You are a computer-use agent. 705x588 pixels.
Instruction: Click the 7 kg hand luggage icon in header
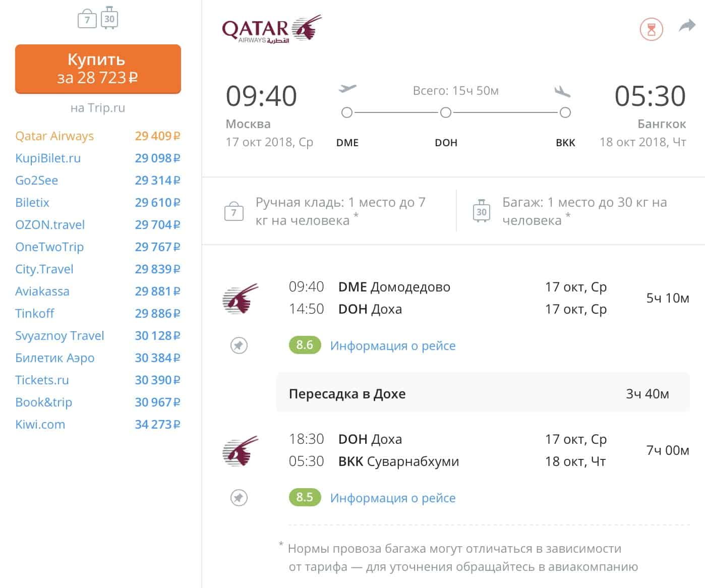tap(87, 20)
